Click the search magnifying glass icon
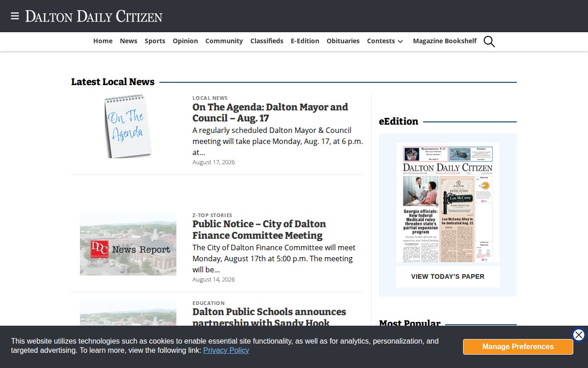 tap(489, 41)
